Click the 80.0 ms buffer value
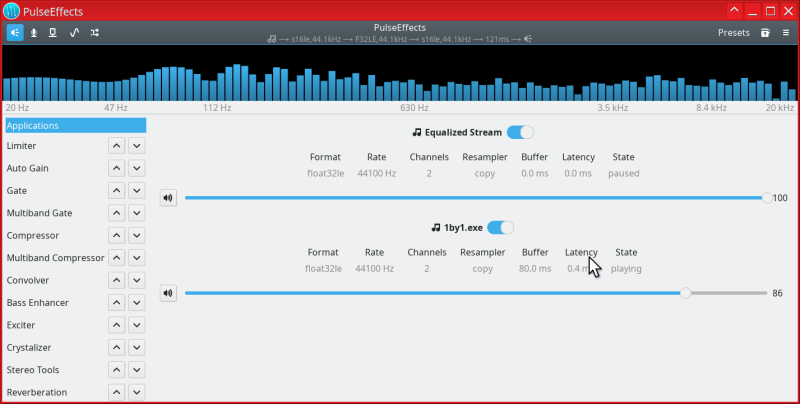 tap(535, 269)
